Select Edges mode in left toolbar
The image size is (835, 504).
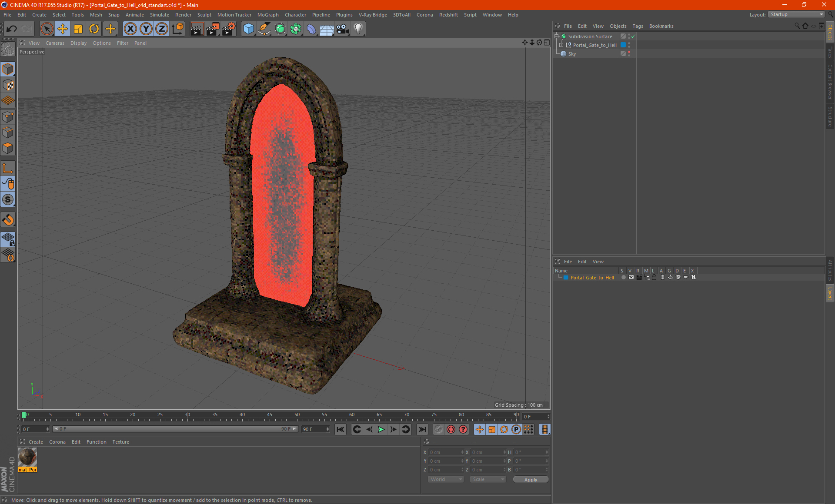click(8, 133)
